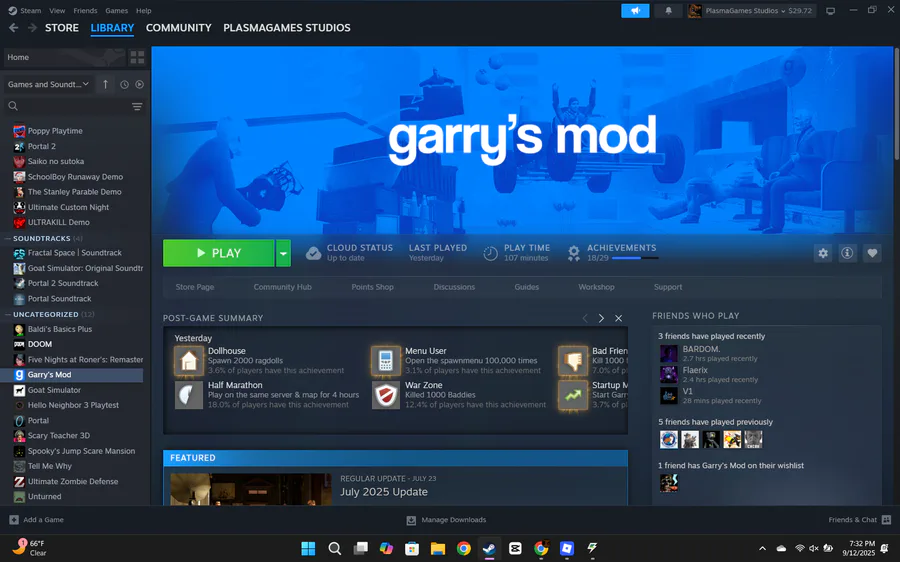This screenshot has width=900, height=562.
Task: Close the post-game summary panel
Action: coord(619,318)
